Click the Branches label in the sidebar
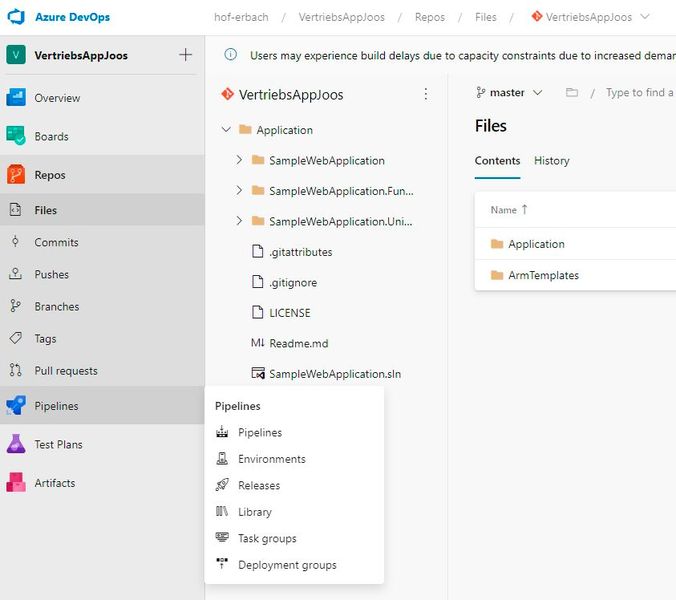The image size is (676, 600). 57,306
